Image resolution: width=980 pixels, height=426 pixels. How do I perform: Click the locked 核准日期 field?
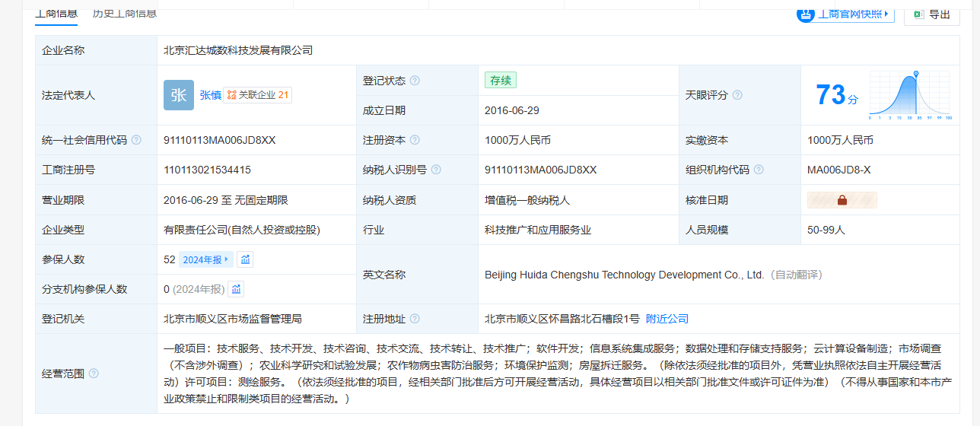point(842,200)
